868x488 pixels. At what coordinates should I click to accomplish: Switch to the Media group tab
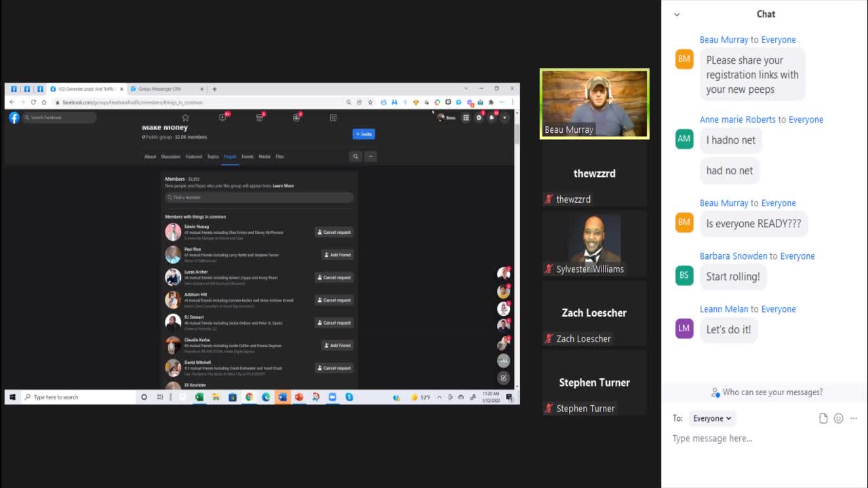click(264, 157)
